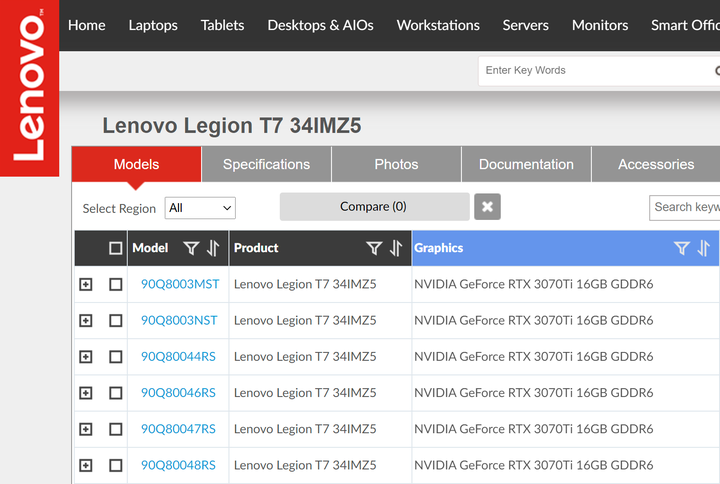The width and height of the screenshot is (720, 484).
Task: Open the Monitors menu
Action: (x=600, y=25)
